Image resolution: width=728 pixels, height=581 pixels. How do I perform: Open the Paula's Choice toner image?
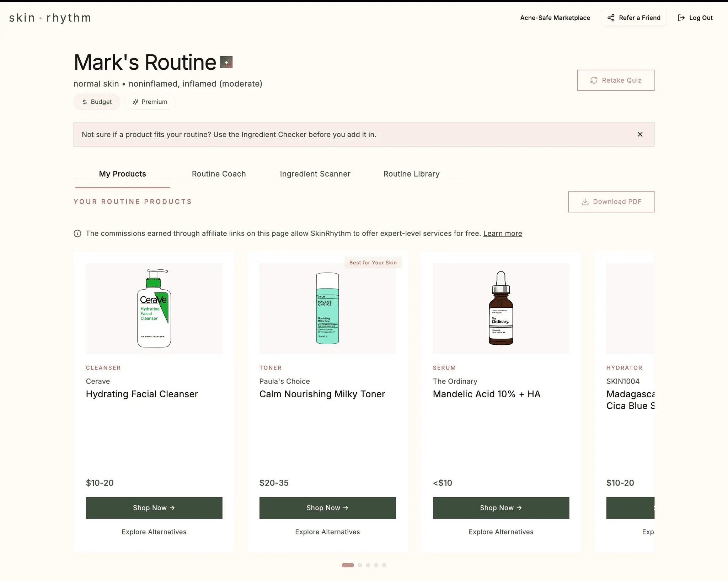[x=327, y=308]
